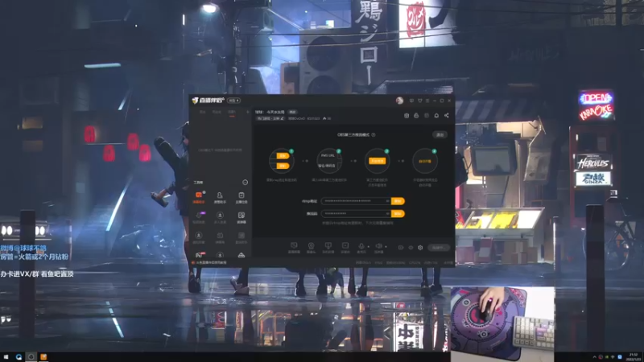Add a new scene with the plus icon

pyautogui.click(x=247, y=112)
